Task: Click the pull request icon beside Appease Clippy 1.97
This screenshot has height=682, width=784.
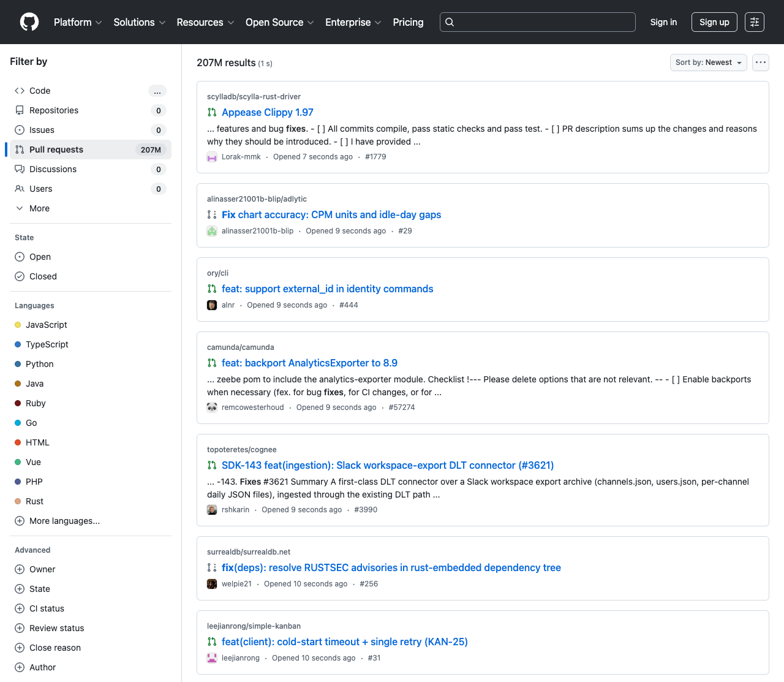Action: (x=212, y=112)
